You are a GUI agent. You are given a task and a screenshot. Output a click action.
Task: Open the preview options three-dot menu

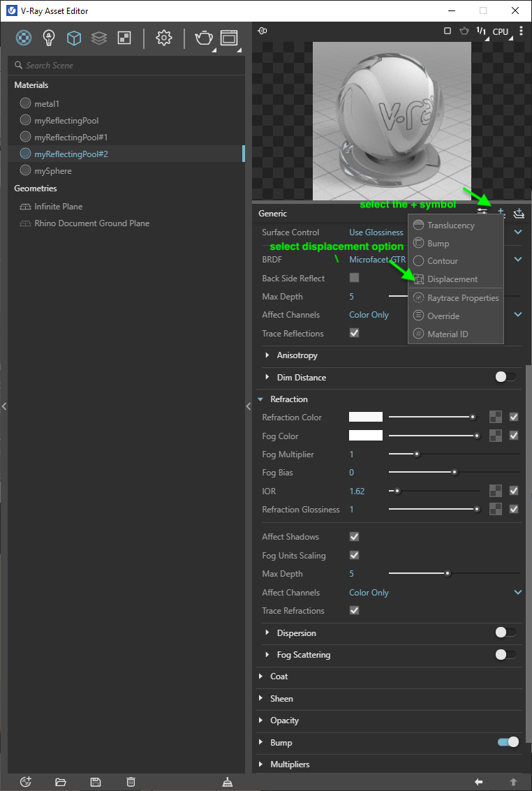(x=521, y=31)
